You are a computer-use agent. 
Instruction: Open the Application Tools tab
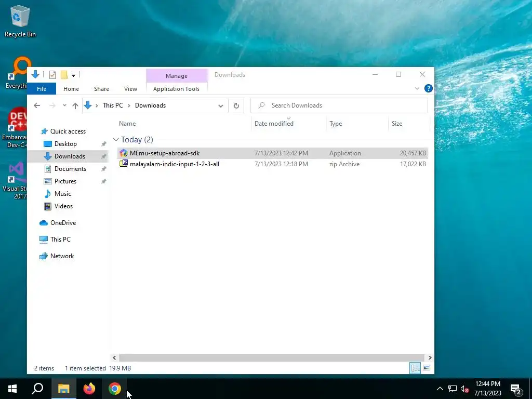[x=177, y=89]
